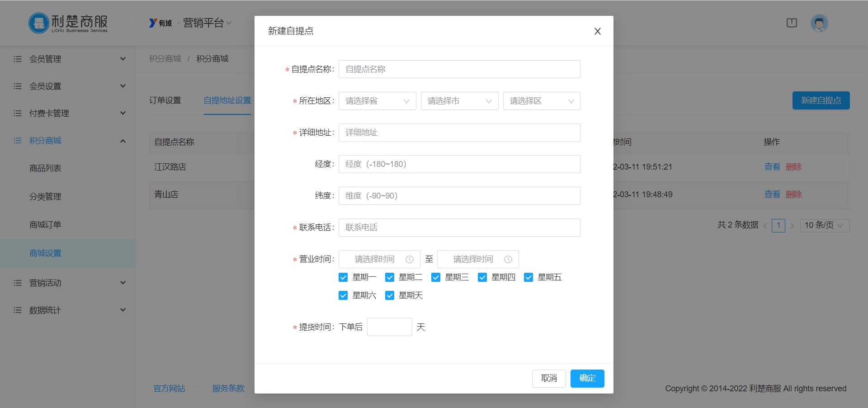This screenshot has width=868, height=408.
Task: Click the 积分商城 breadcrumb link
Action: coord(165,59)
